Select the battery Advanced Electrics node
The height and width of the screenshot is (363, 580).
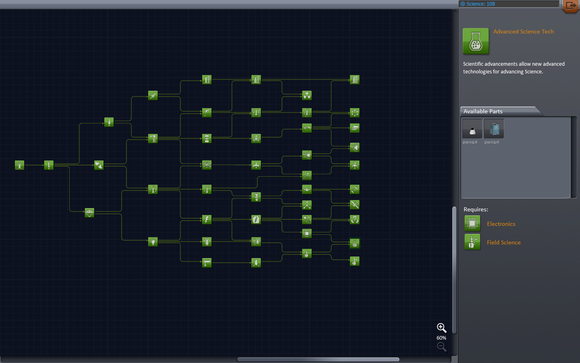point(256,219)
